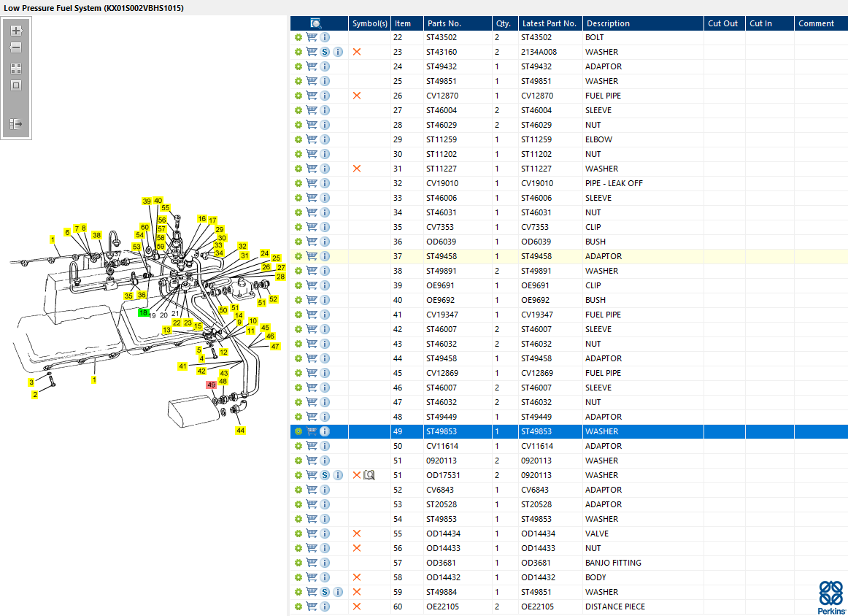Click the book magnifier symbol for part OD17531

click(369, 475)
